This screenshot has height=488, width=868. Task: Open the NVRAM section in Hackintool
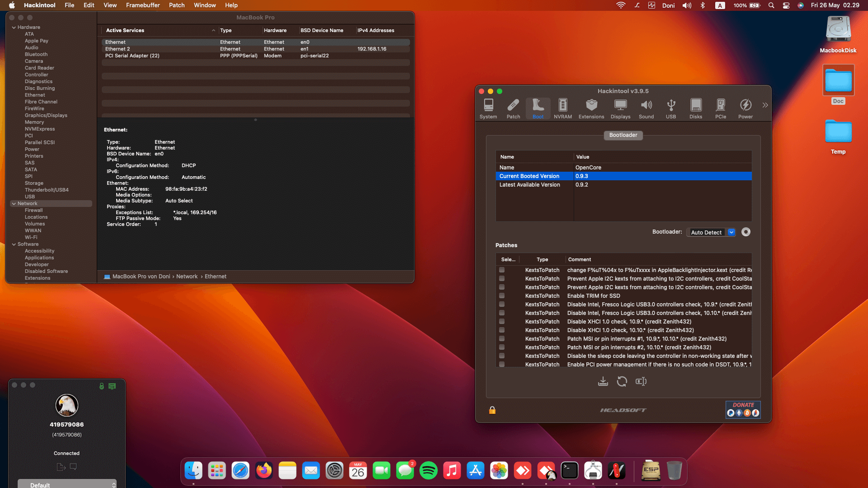(x=563, y=109)
